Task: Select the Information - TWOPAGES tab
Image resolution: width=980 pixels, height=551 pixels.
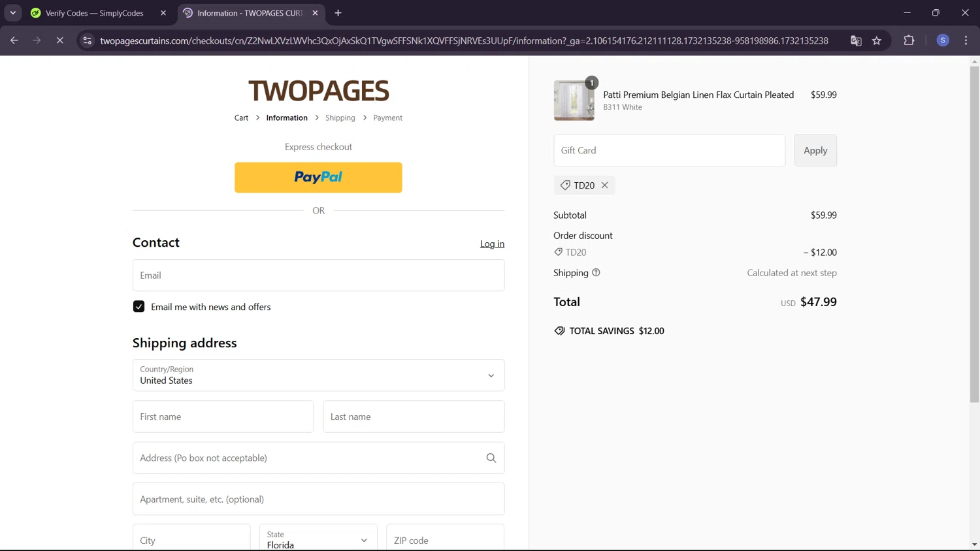Action: point(252,13)
